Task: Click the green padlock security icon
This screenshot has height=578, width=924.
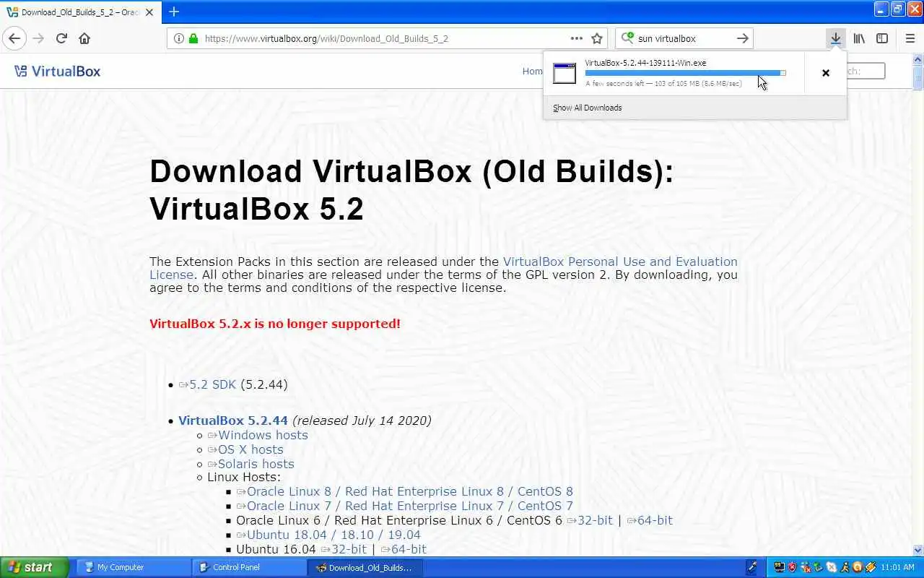Action: point(193,38)
